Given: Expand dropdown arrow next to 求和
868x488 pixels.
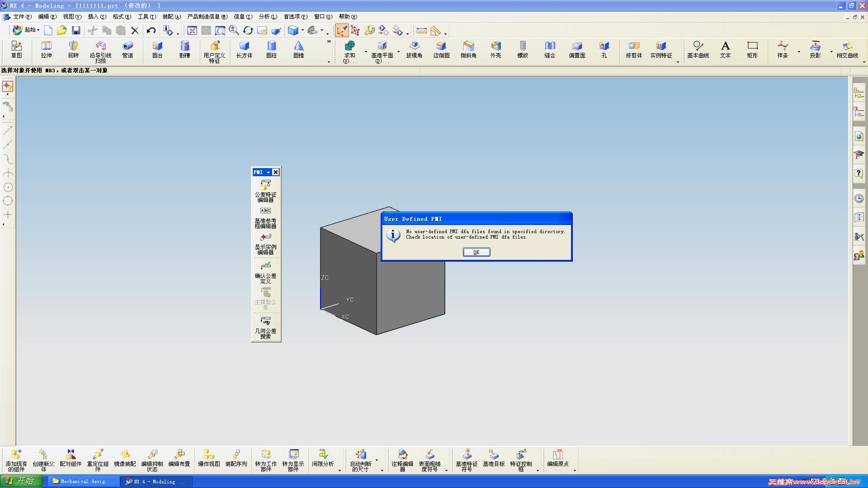Looking at the screenshot, I should tap(366, 52).
